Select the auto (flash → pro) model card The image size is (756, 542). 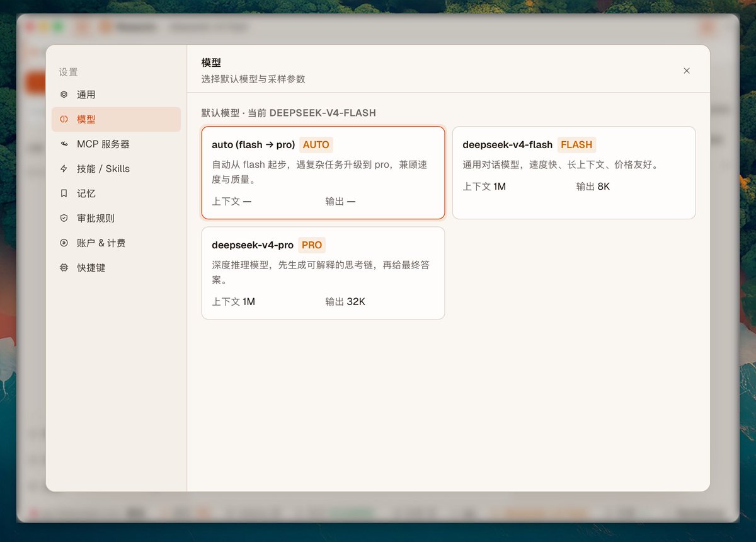coord(323,173)
